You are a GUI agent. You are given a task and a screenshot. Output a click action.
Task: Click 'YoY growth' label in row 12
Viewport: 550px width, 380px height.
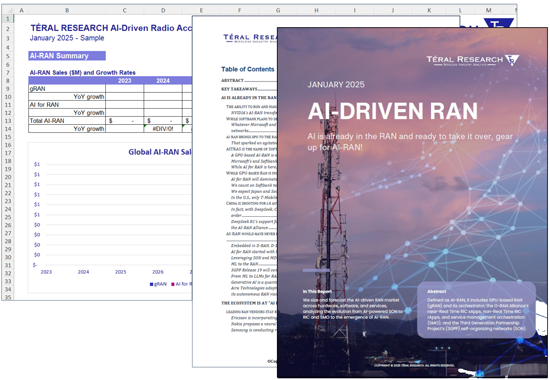tap(89, 113)
